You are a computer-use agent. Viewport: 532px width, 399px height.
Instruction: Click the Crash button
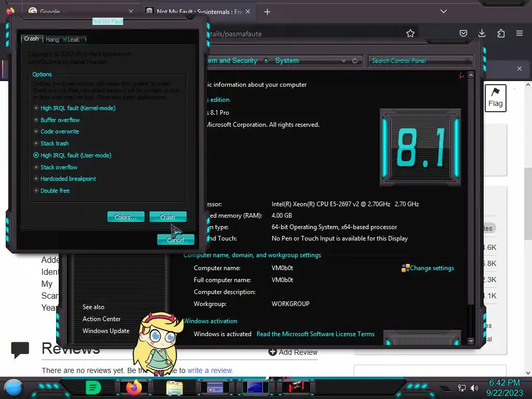coord(168,217)
